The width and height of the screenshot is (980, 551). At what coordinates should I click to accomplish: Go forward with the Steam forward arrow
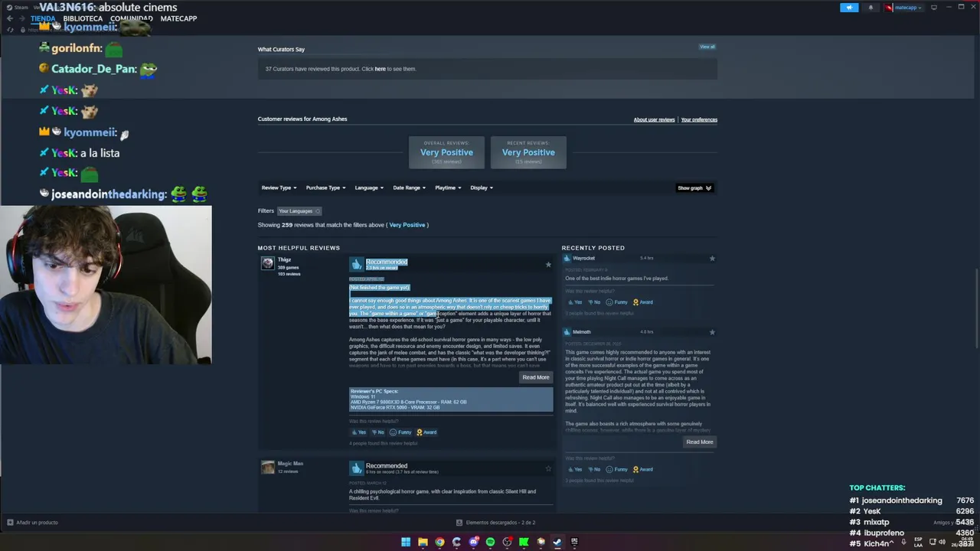point(22,18)
